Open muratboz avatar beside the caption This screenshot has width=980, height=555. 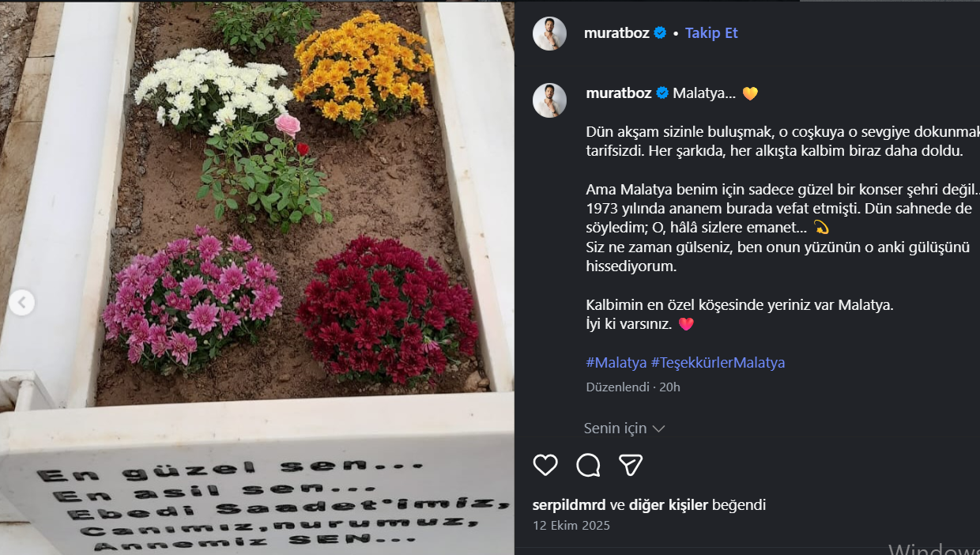[549, 100]
